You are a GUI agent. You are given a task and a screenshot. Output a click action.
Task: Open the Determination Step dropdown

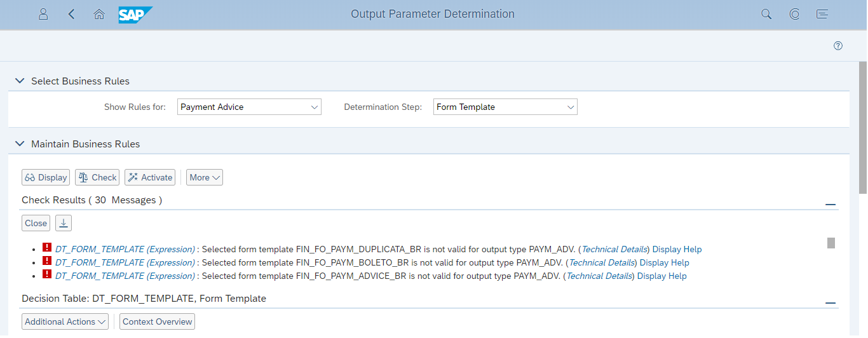pos(505,107)
